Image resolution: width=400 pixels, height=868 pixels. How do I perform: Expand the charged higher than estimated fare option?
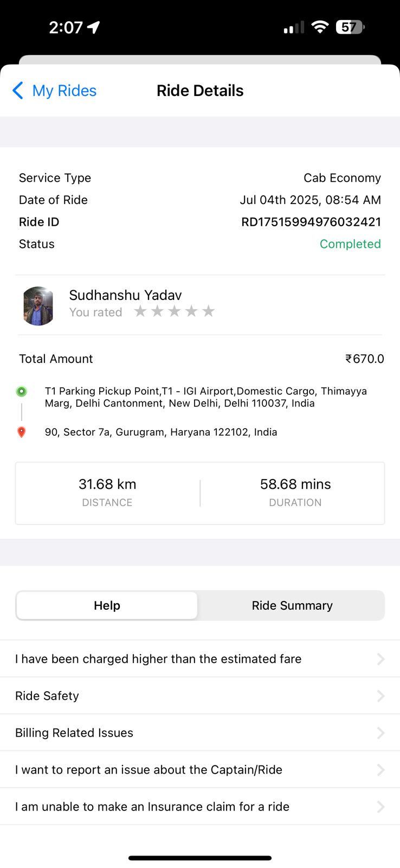coord(380,659)
